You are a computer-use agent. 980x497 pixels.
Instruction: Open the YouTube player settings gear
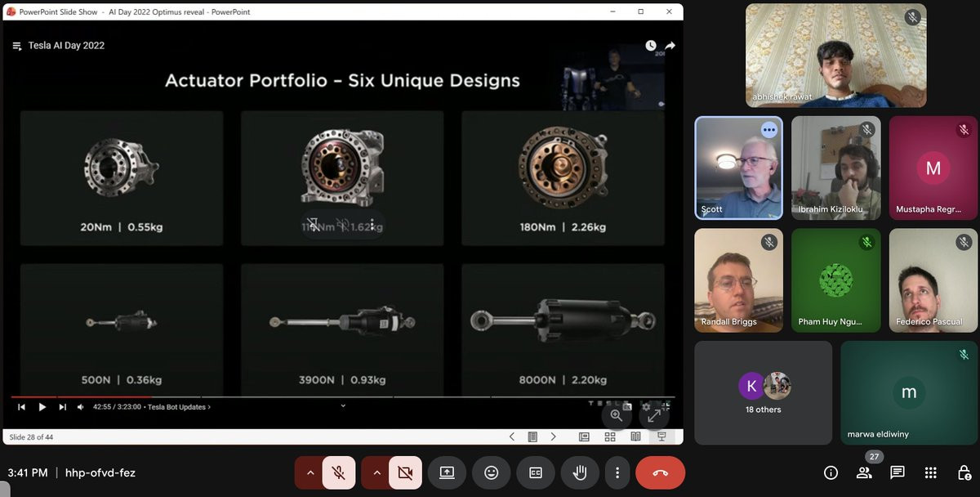tap(646, 406)
